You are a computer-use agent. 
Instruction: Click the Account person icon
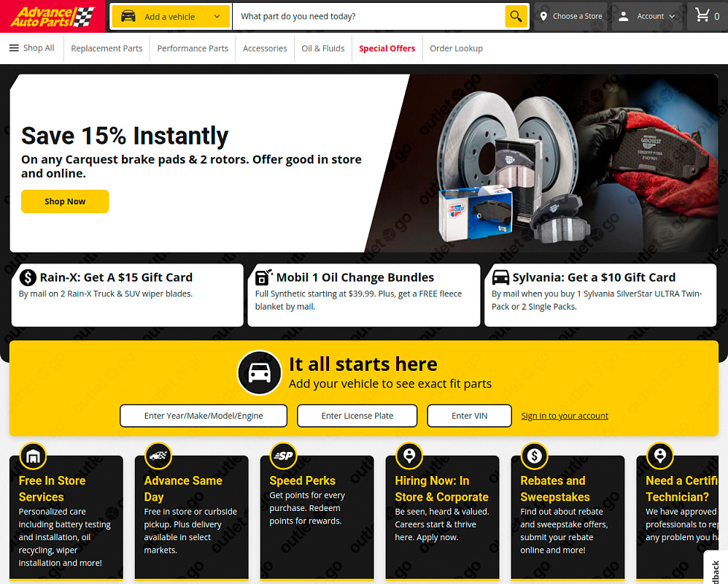(x=624, y=16)
